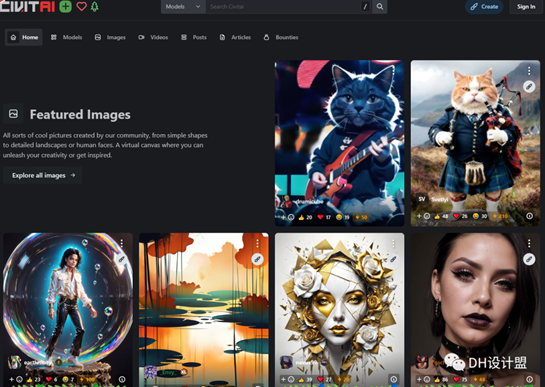Viewport: 545px width, 387px height.
Task: Select the Home tab
Action: click(24, 37)
